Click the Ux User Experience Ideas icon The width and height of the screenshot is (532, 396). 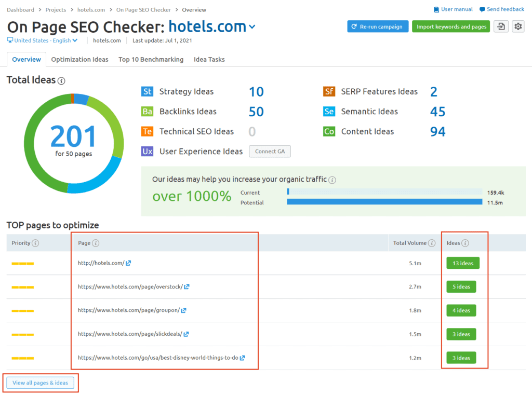tap(147, 151)
